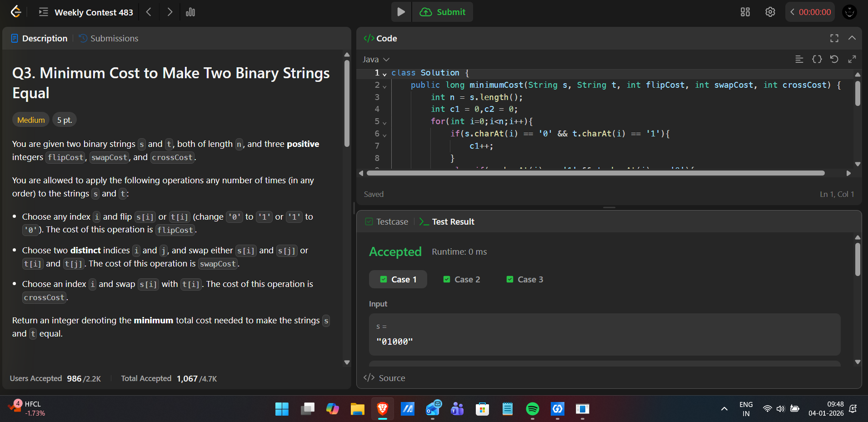Open the Java language dropdown
Viewport: 868px width, 422px height.
pyautogui.click(x=376, y=60)
